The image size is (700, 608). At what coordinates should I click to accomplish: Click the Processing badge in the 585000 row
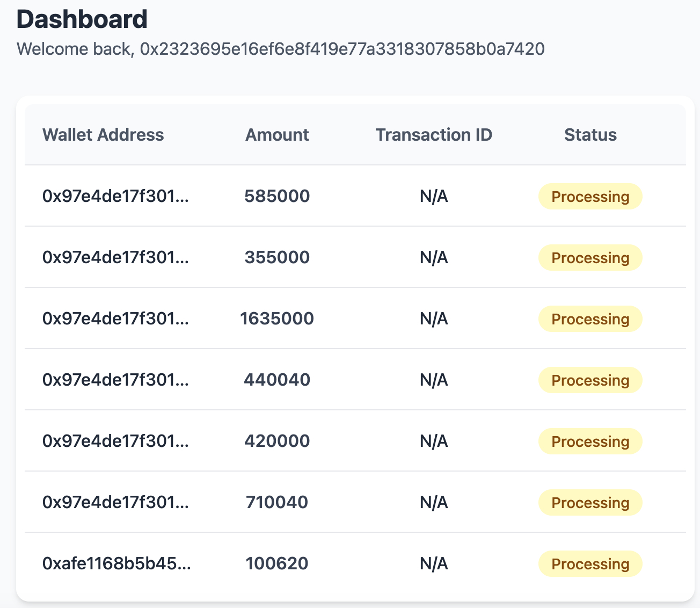pyautogui.click(x=590, y=197)
